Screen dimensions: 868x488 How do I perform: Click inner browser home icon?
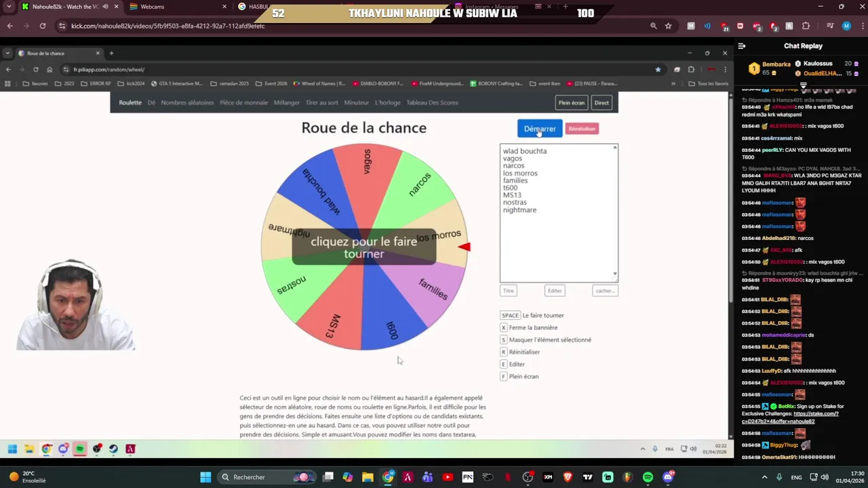click(x=50, y=69)
